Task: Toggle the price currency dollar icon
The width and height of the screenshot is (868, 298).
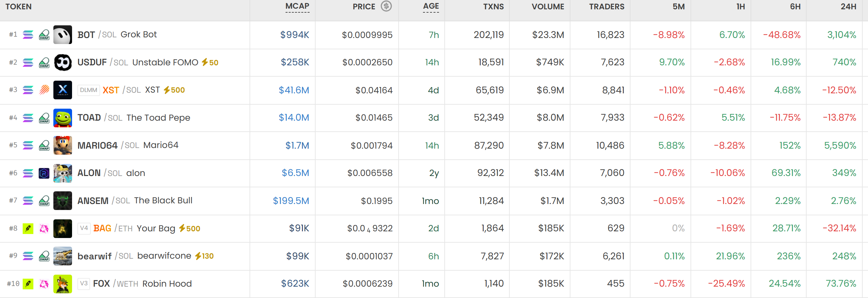Action: click(386, 6)
